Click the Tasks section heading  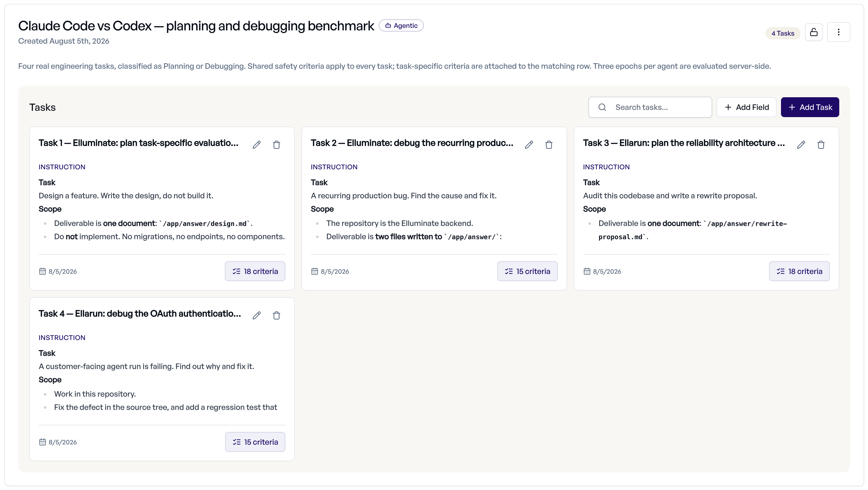point(43,107)
